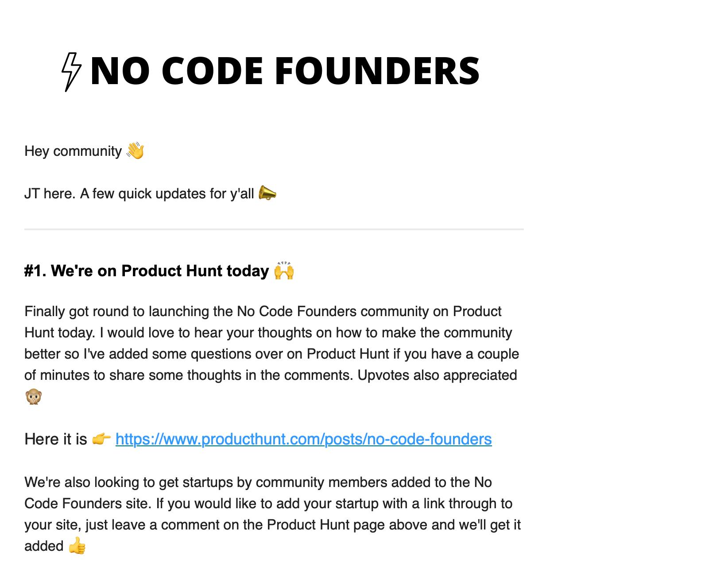Click 'JT here. A few quick updates' line
728x568 pixels.
pos(139,194)
